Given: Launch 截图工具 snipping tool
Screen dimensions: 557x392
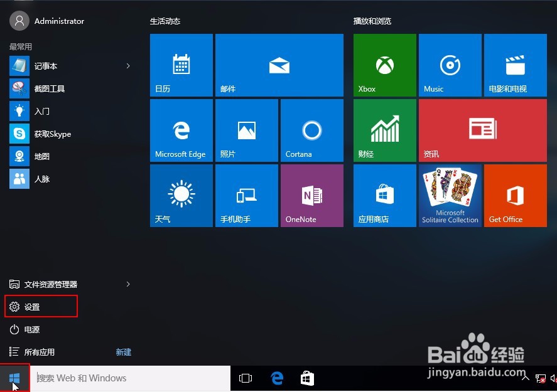Looking at the screenshot, I should (x=71, y=88).
